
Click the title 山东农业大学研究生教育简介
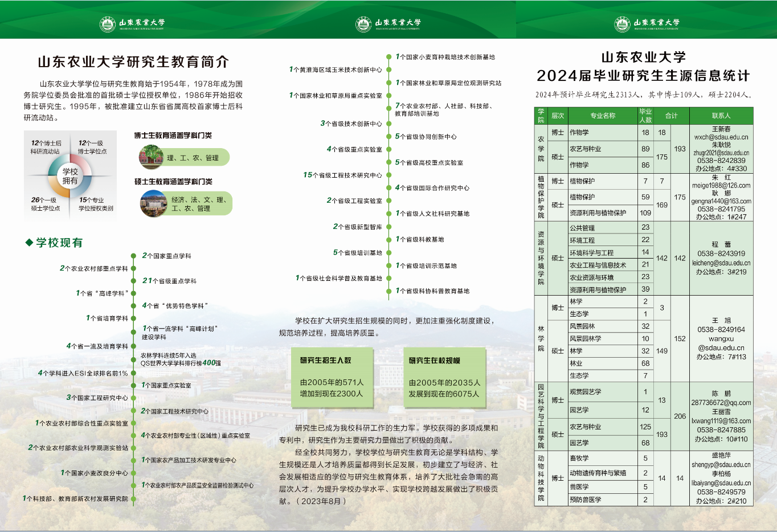coord(133,62)
